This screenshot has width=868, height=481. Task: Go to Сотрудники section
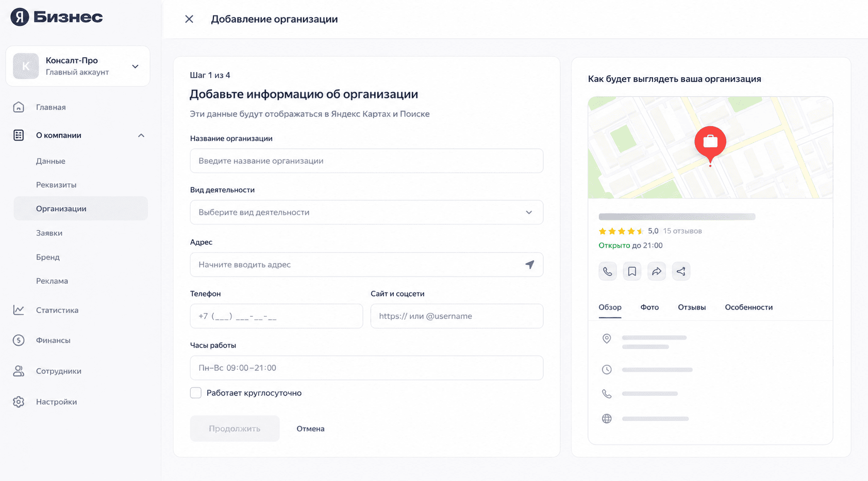click(59, 371)
